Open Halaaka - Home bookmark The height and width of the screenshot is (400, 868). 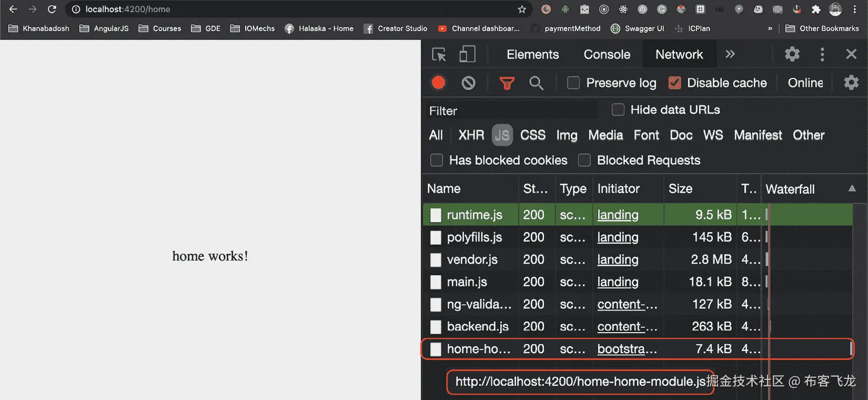click(319, 28)
